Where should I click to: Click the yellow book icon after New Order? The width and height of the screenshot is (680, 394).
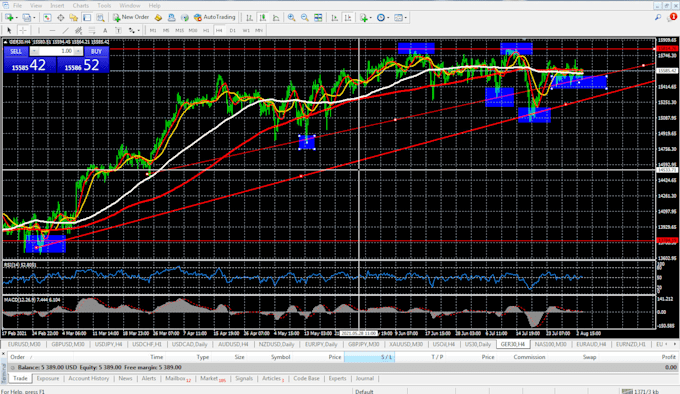click(158, 18)
